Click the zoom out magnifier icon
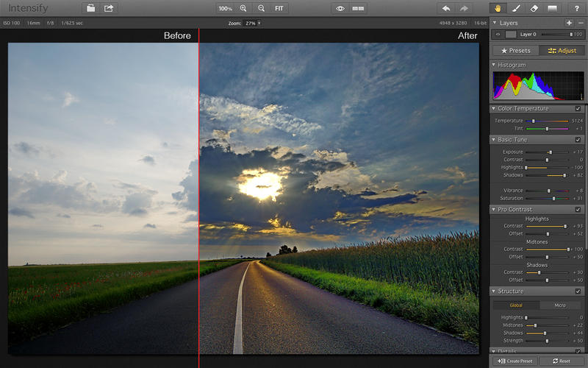Viewport: 588px width, 368px height. click(x=261, y=8)
